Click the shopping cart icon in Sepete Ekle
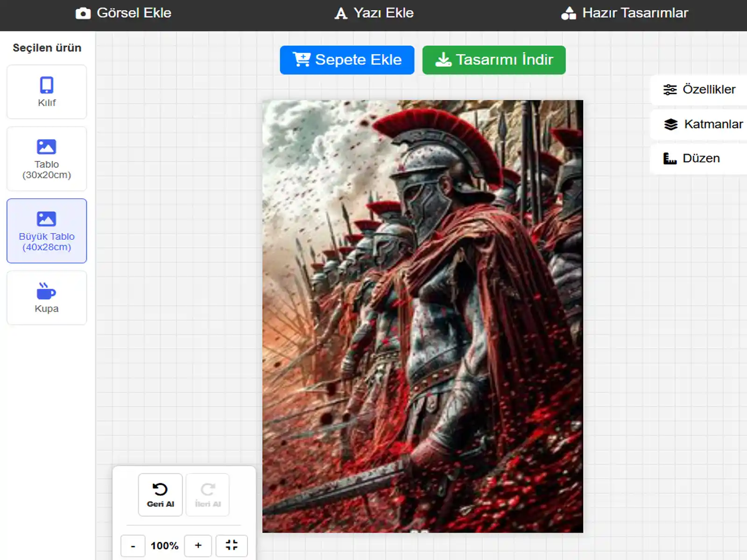747x560 pixels. click(x=301, y=60)
